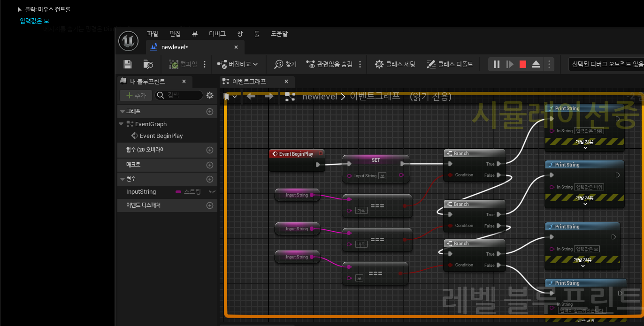Add a new 이벤트 디스패처 dispatcher
Viewport: 644px width, 326px height.
coord(210,205)
